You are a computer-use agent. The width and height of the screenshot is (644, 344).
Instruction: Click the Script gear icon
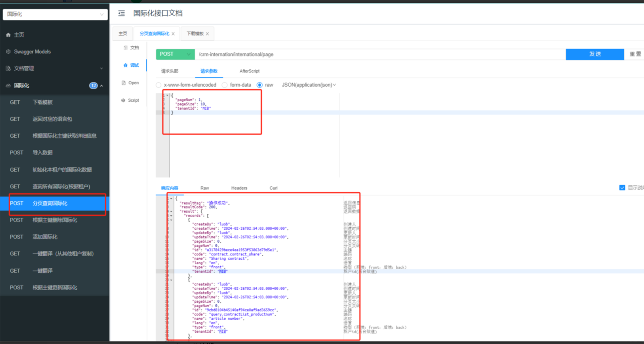[x=123, y=100]
